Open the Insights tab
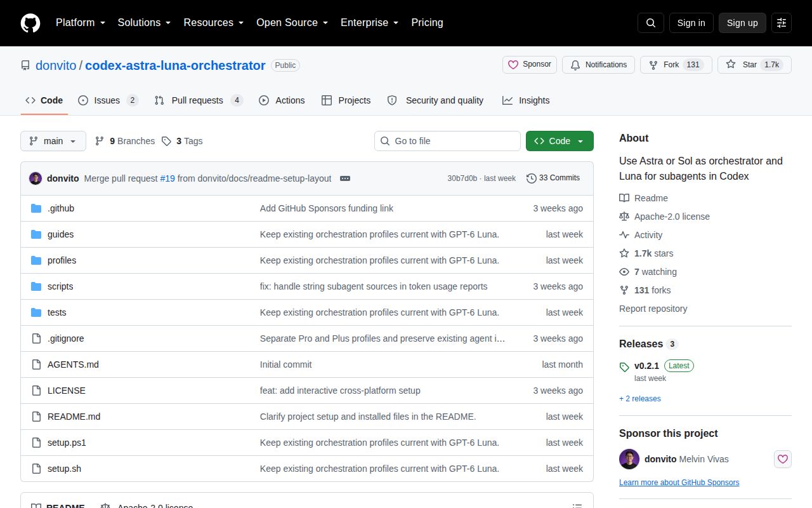Screen dimensions: 812x508 pos(526,100)
